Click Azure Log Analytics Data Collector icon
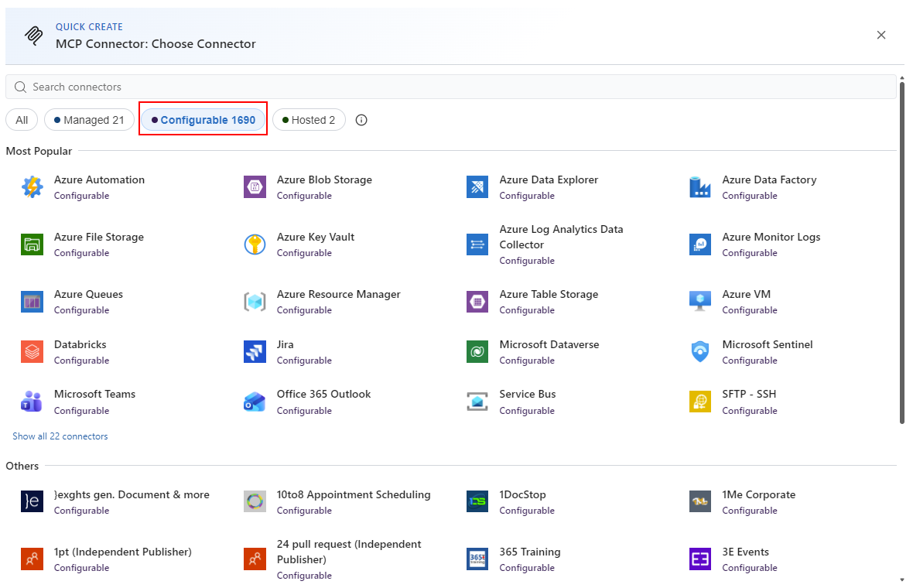Image resolution: width=913 pixels, height=588 pixels. click(477, 244)
